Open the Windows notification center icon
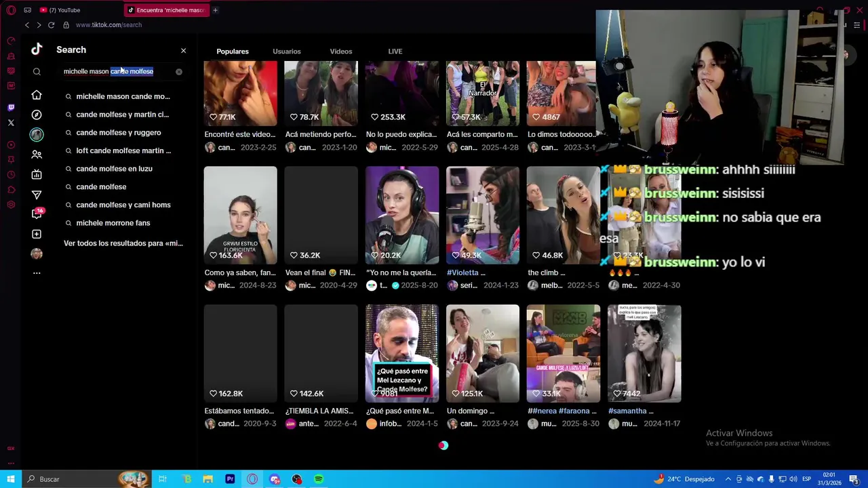Viewport: 868px width, 488px height. coord(854,479)
